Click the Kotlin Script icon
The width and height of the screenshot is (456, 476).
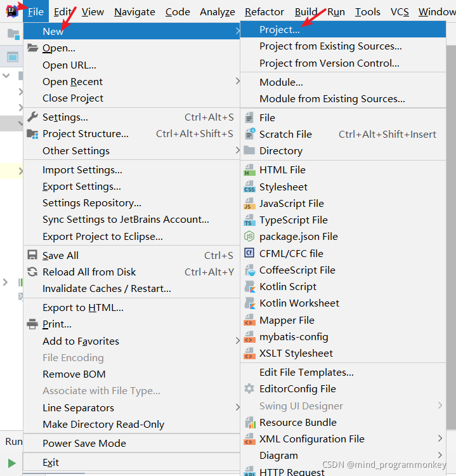pyautogui.click(x=250, y=287)
